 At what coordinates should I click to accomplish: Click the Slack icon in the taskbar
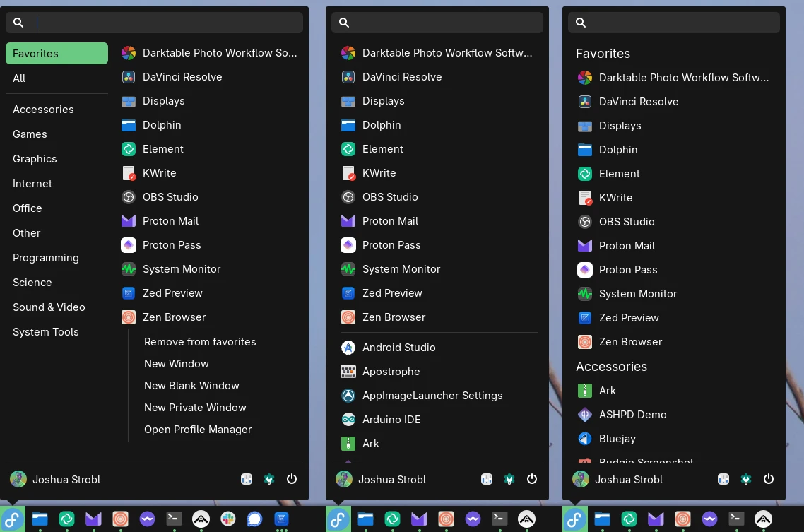[x=227, y=519]
